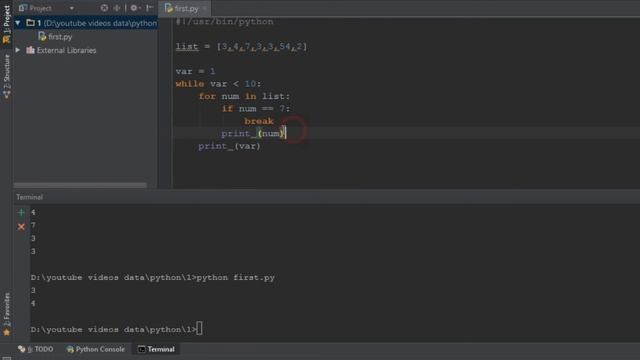Click the Terminal panel title
640x360 pixels.
tap(29, 197)
